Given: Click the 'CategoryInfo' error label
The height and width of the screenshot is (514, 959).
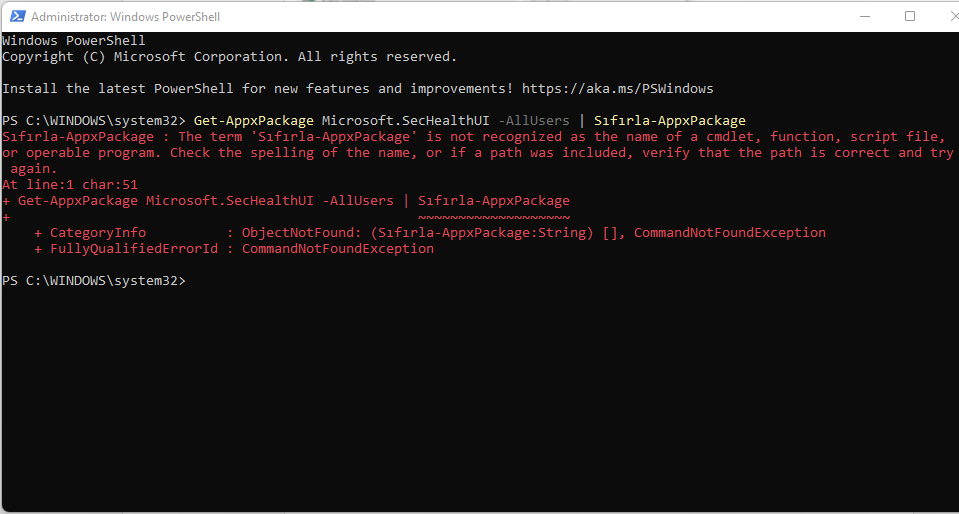Looking at the screenshot, I should tap(98, 233).
